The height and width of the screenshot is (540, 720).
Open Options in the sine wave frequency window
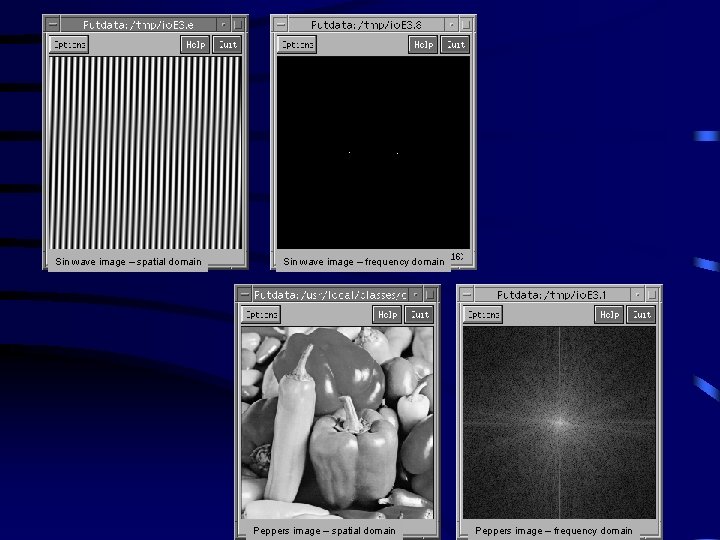(x=297, y=45)
